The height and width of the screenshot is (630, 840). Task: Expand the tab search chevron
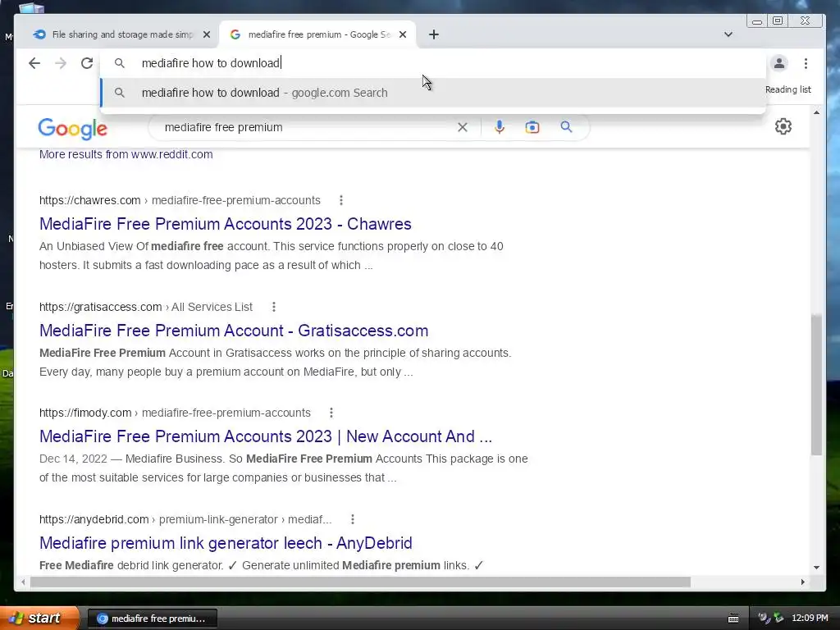[728, 34]
